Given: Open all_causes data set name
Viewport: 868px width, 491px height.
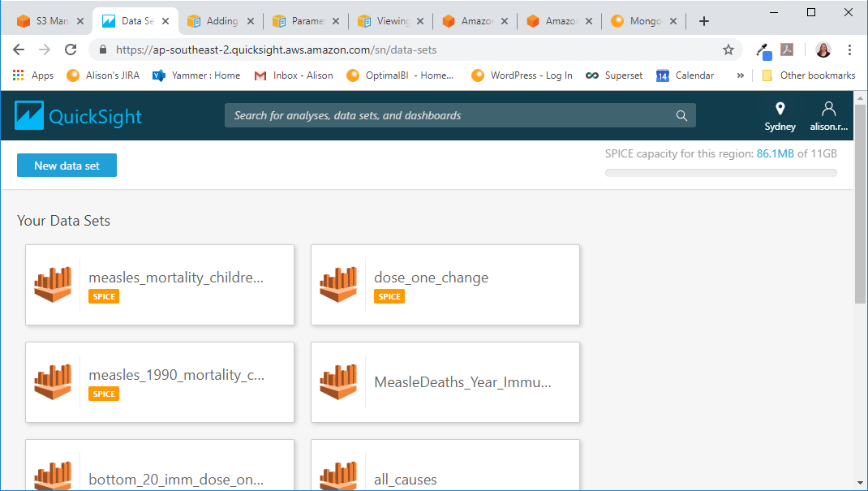Looking at the screenshot, I should tap(406, 480).
